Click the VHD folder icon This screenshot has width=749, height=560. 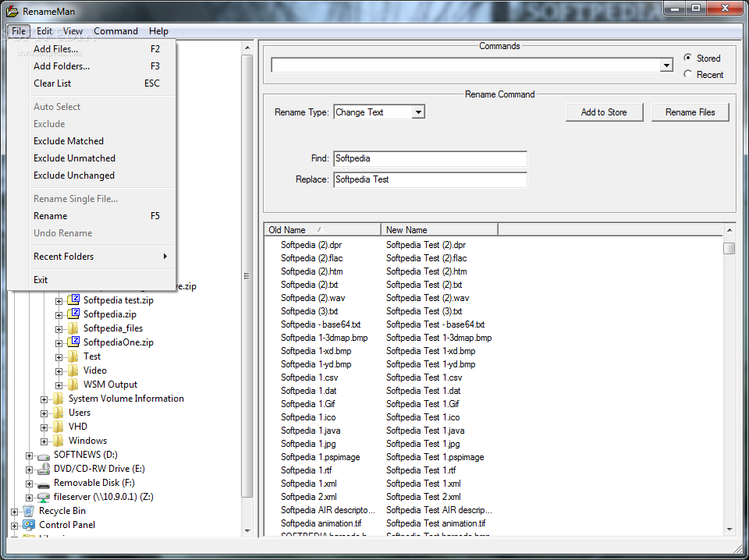click(59, 427)
